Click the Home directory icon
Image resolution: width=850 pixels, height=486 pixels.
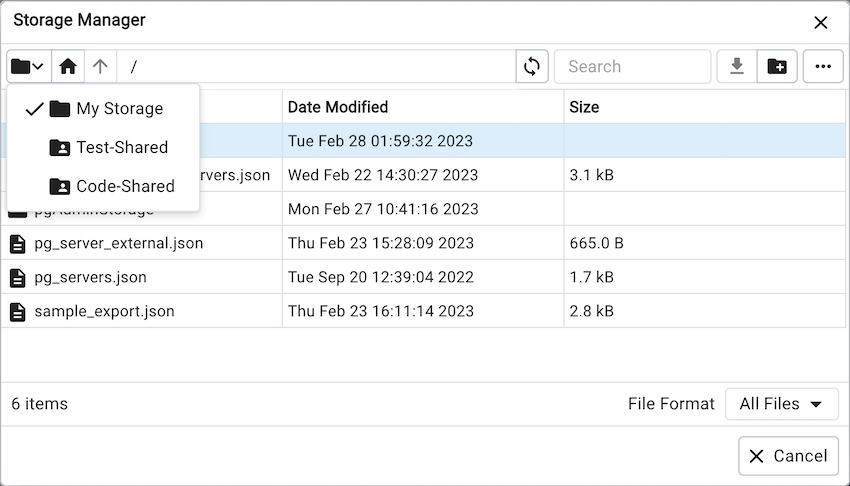pyautogui.click(x=67, y=67)
